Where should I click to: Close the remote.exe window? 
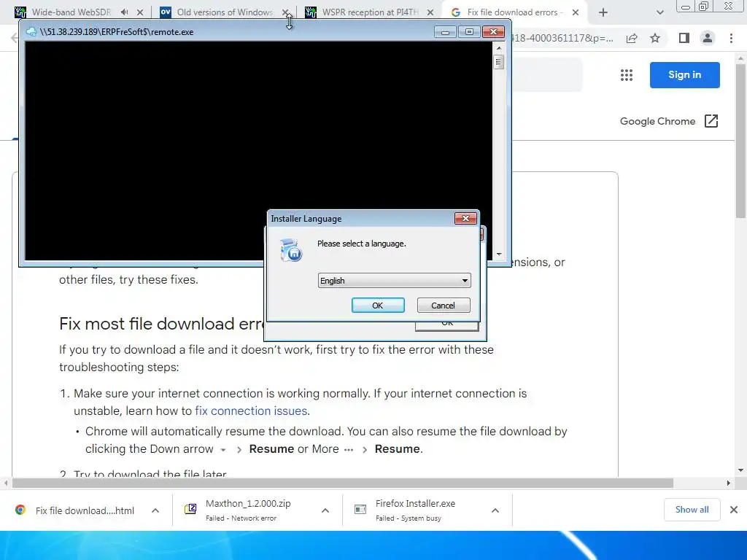pos(494,32)
